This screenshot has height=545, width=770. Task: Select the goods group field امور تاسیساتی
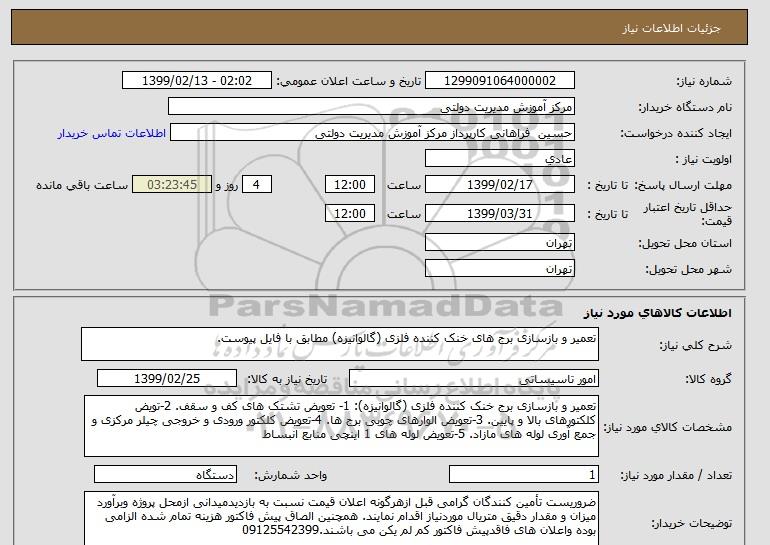click(x=473, y=379)
